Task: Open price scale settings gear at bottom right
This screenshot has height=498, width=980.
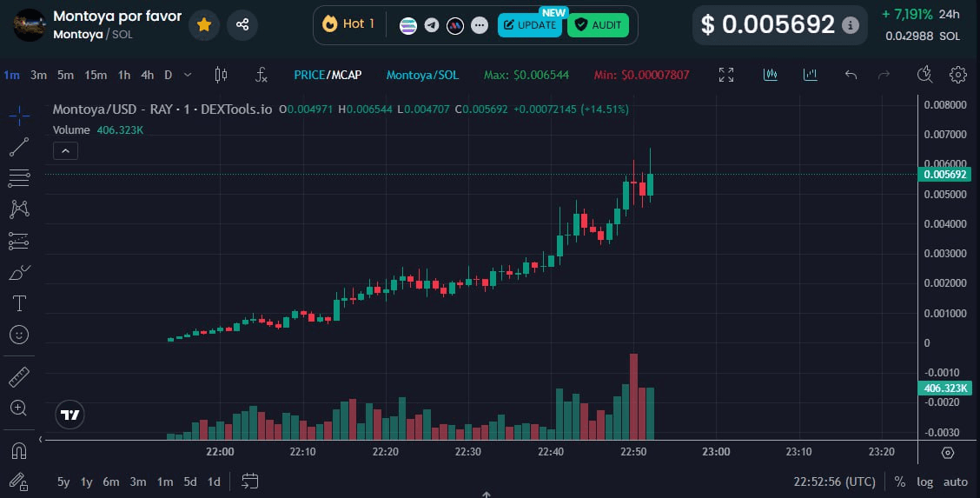Action: click(x=948, y=453)
